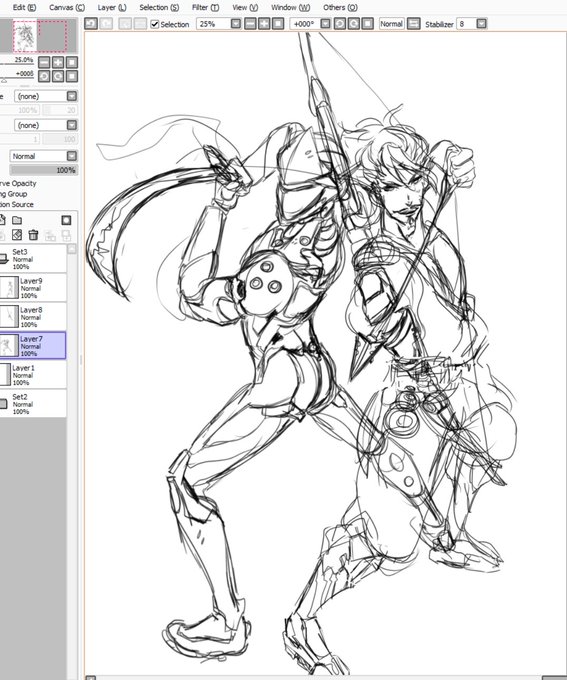Click the Navigator reset rotation square button
This screenshot has height=680, width=567.
coord(72,76)
